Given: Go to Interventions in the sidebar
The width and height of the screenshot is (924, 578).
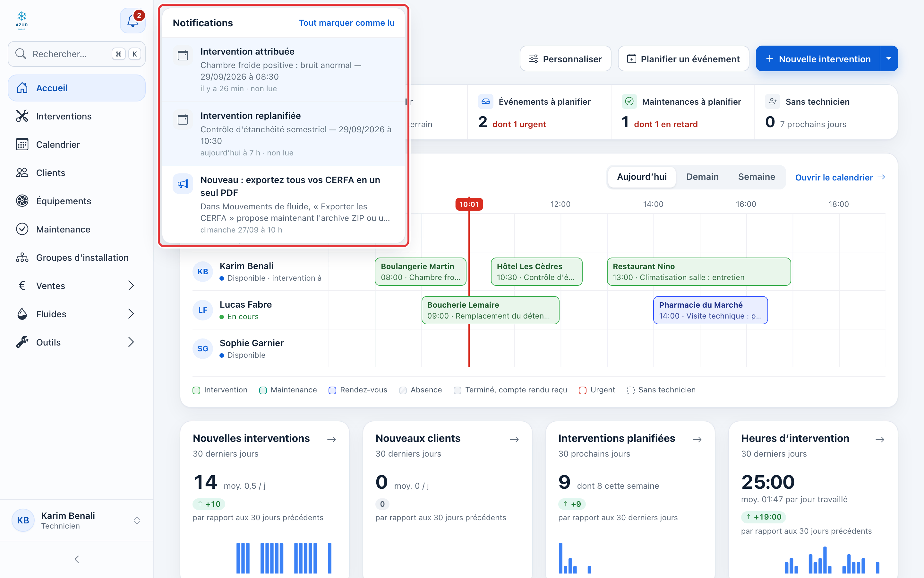Looking at the screenshot, I should click(76, 116).
